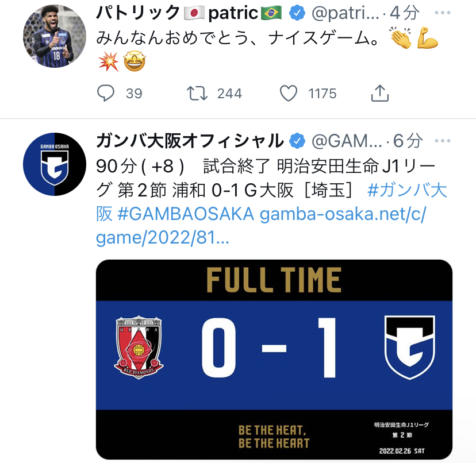
Task: Reply to Patric's congratulations tweet
Action: [106, 94]
